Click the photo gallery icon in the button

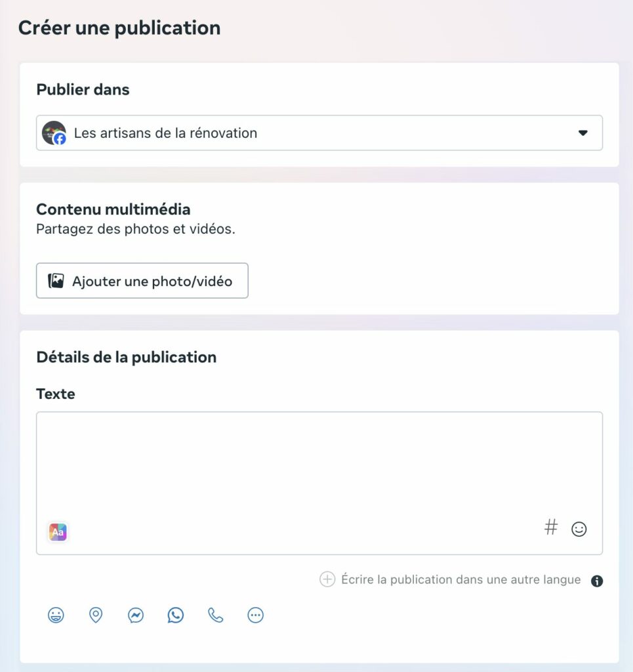click(56, 281)
